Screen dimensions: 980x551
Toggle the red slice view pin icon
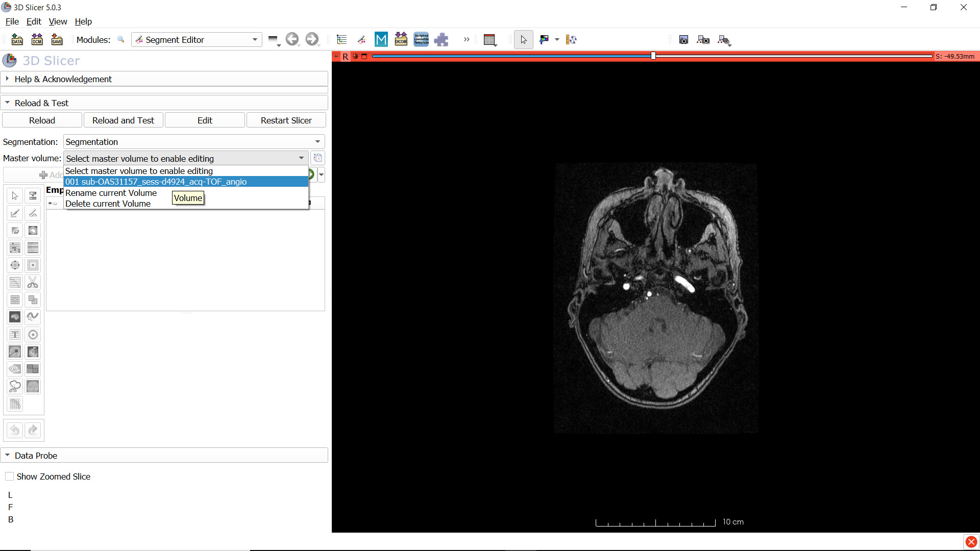pos(336,57)
